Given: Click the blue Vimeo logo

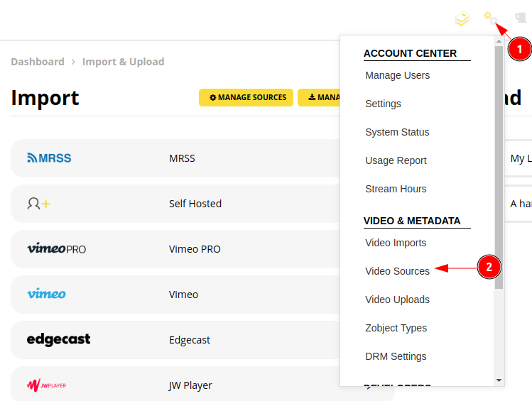Looking at the screenshot, I should tap(46, 294).
